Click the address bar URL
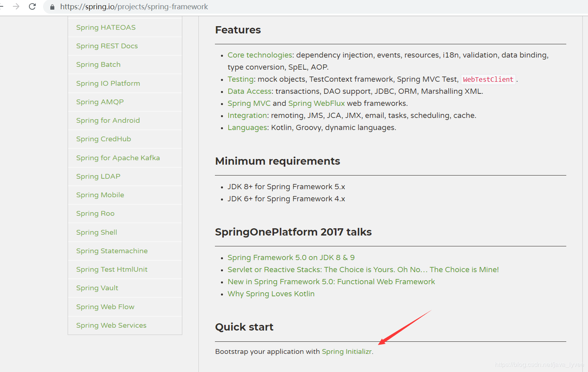Screen dimensions: 588x372 click(134, 7)
